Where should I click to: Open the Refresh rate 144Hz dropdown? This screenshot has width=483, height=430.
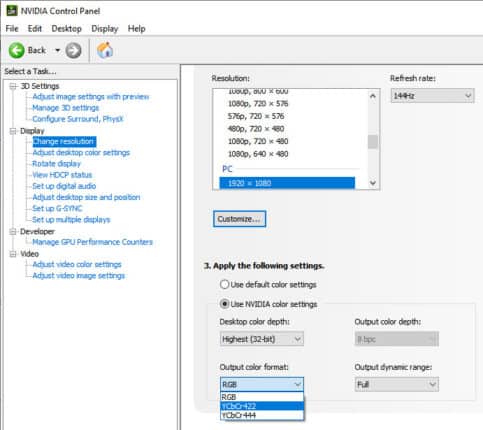432,96
